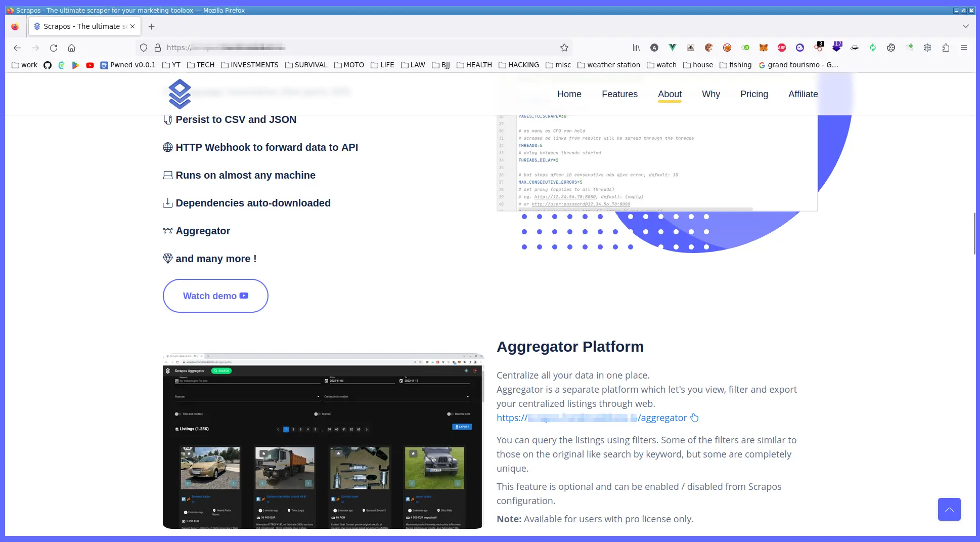
Task: Open extension with badge 17
Action: [837, 47]
